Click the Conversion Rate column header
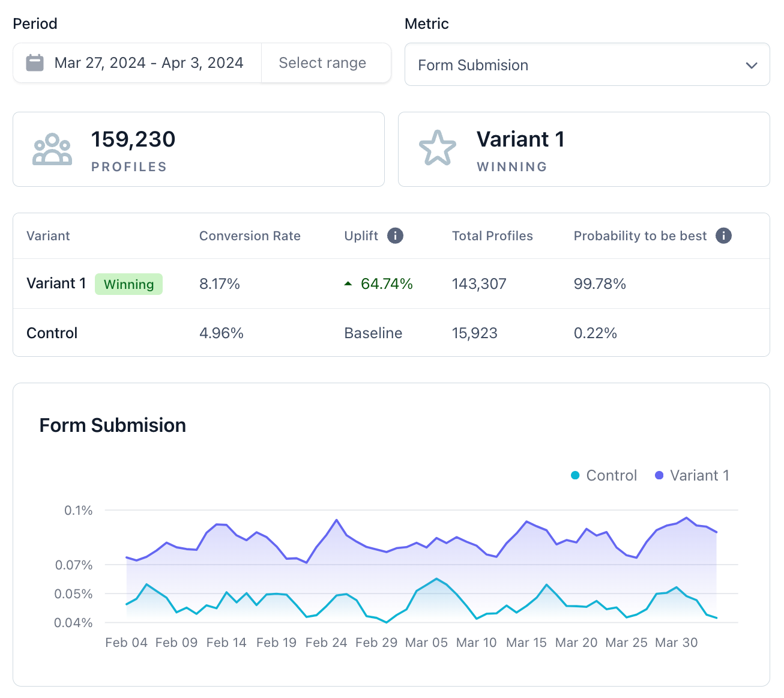 (250, 236)
